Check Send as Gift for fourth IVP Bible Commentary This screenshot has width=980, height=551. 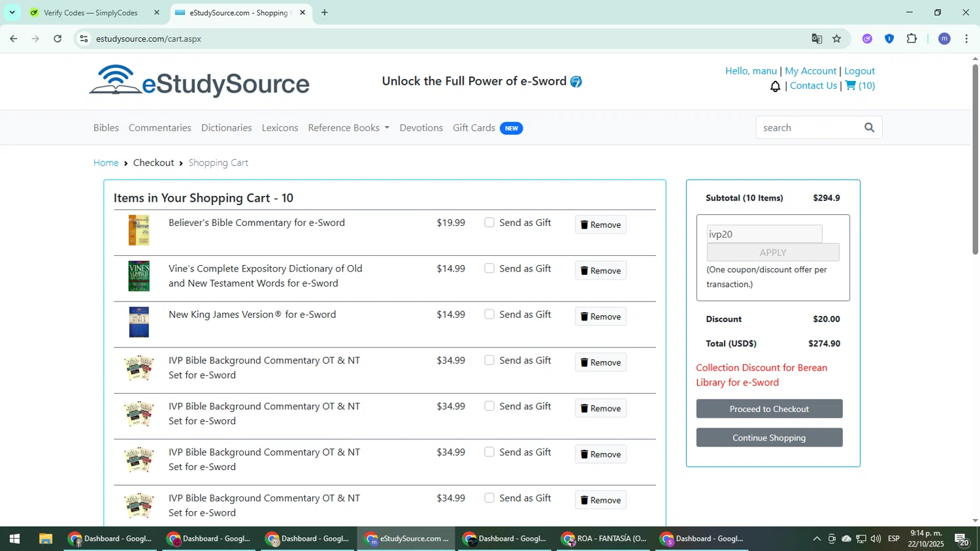tap(489, 497)
